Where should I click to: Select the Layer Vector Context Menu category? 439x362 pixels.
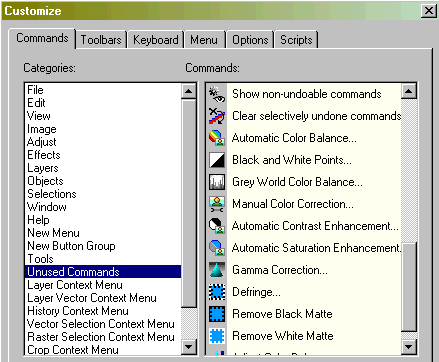pos(103,298)
